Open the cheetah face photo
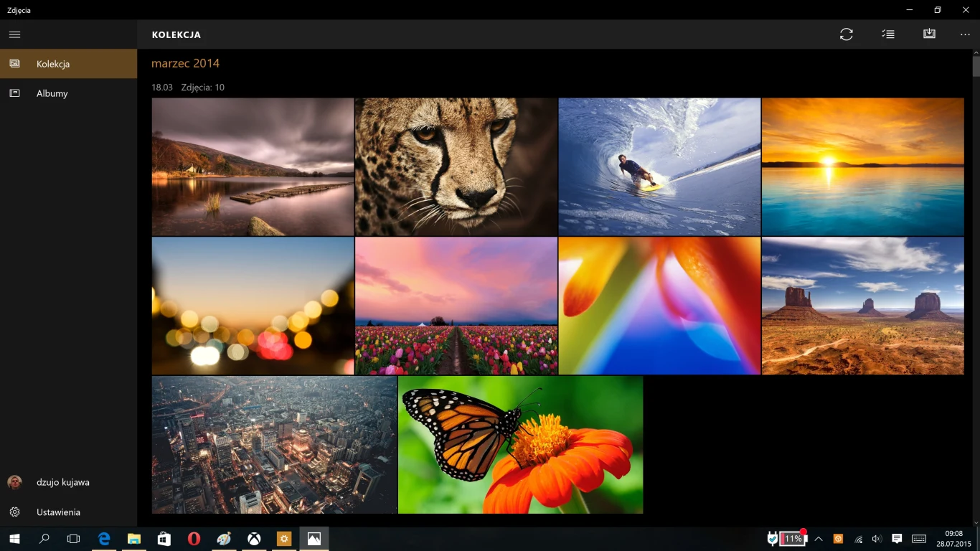 click(x=456, y=166)
